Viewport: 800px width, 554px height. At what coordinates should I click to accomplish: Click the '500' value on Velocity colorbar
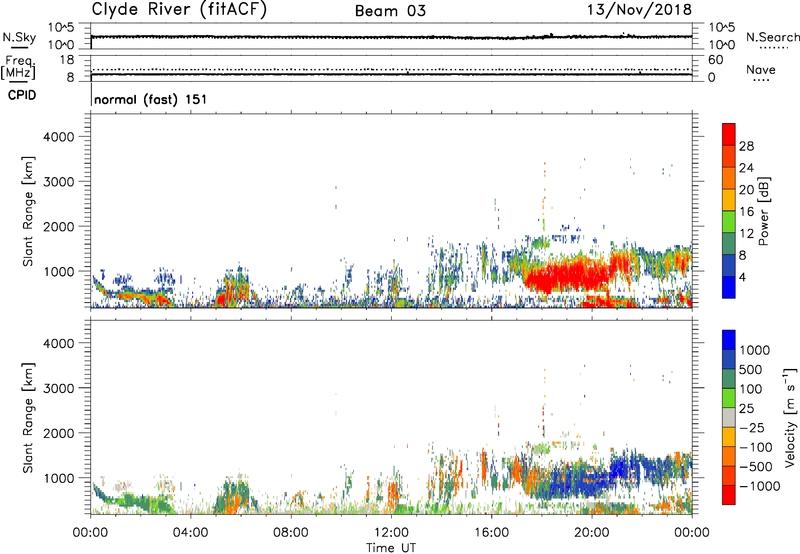coord(750,370)
